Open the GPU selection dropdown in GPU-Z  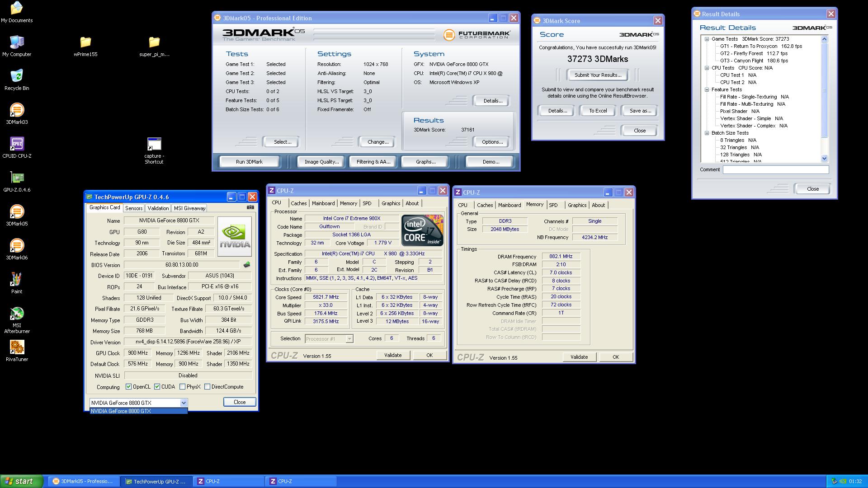(184, 403)
